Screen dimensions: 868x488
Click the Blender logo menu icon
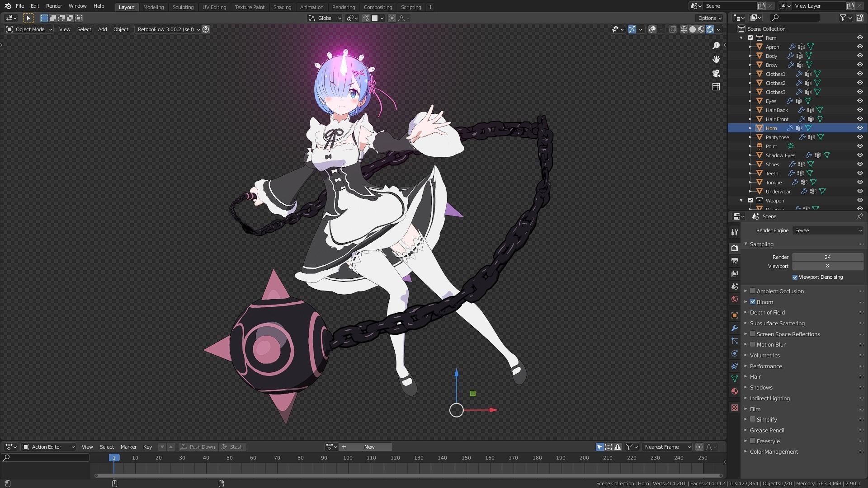(x=8, y=6)
